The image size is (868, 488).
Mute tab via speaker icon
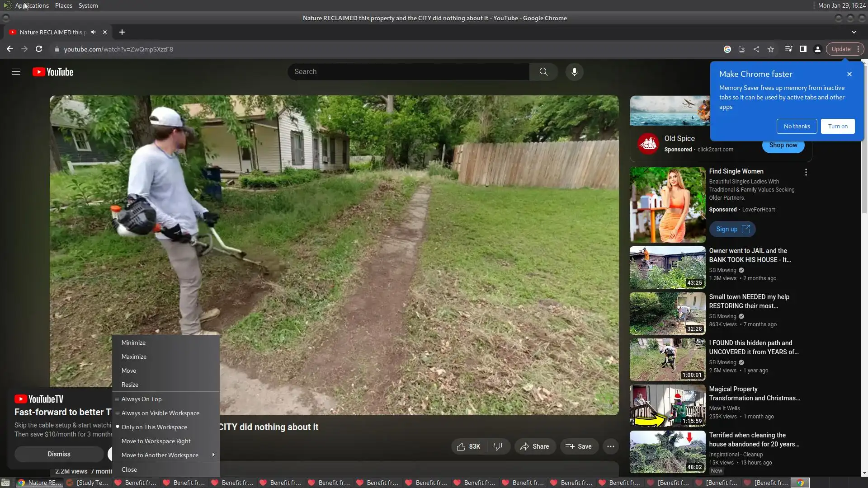click(x=94, y=32)
